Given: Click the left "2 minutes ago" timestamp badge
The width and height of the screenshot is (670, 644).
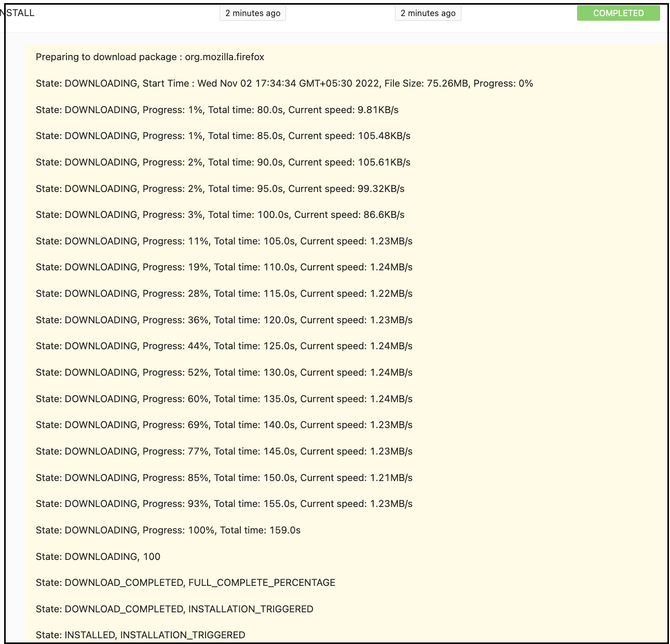Looking at the screenshot, I should (x=253, y=13).
